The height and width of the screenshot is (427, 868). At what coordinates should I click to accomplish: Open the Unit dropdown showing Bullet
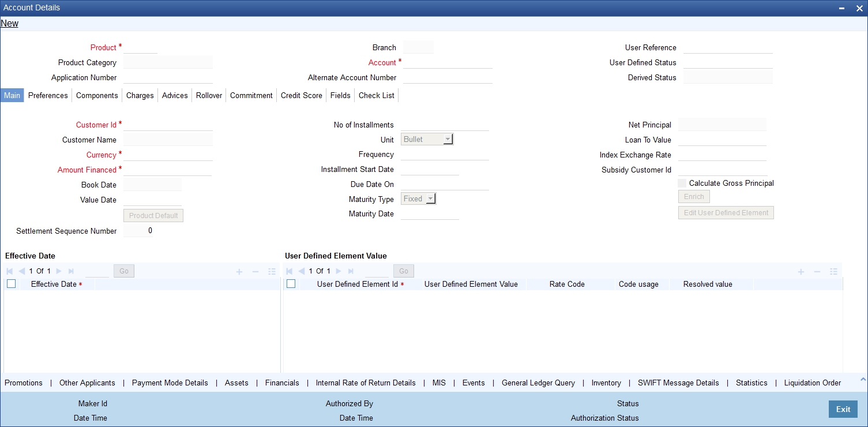click(427, 140)
